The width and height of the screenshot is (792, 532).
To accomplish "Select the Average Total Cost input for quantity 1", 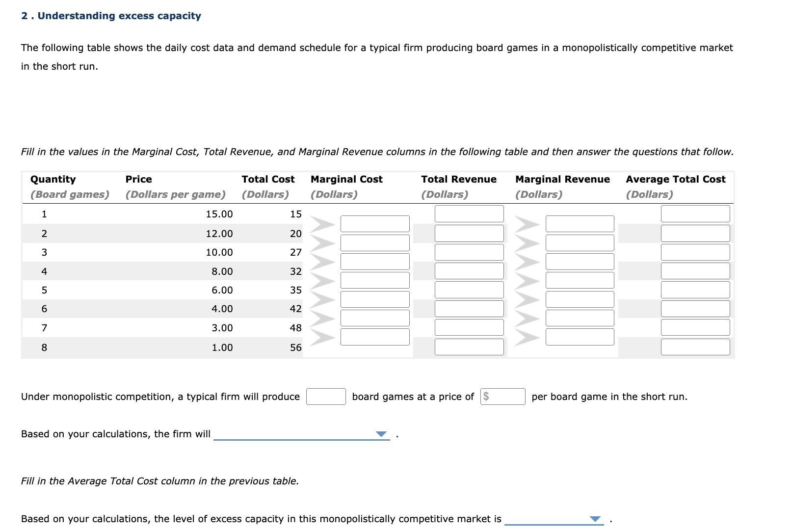I will [x=695, y=213].
